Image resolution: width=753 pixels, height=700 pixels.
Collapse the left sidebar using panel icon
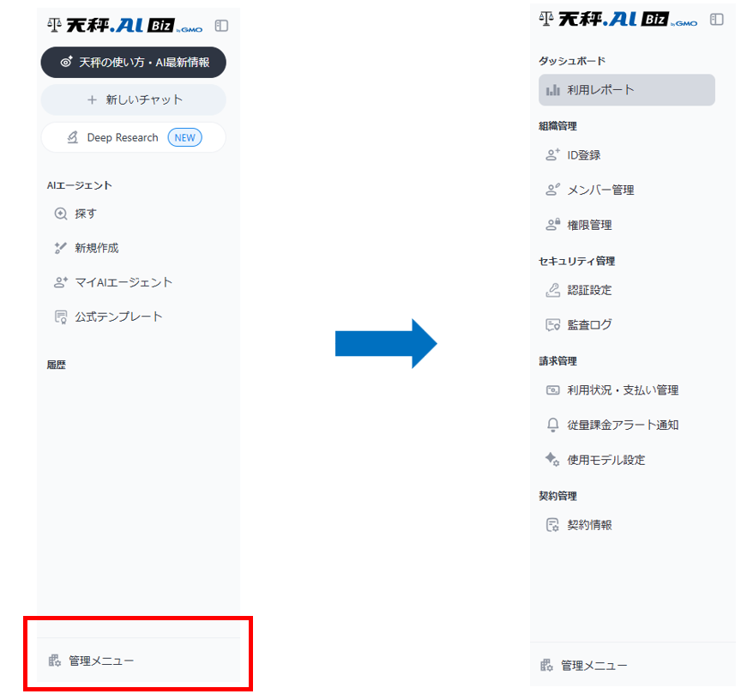(221, 26)
